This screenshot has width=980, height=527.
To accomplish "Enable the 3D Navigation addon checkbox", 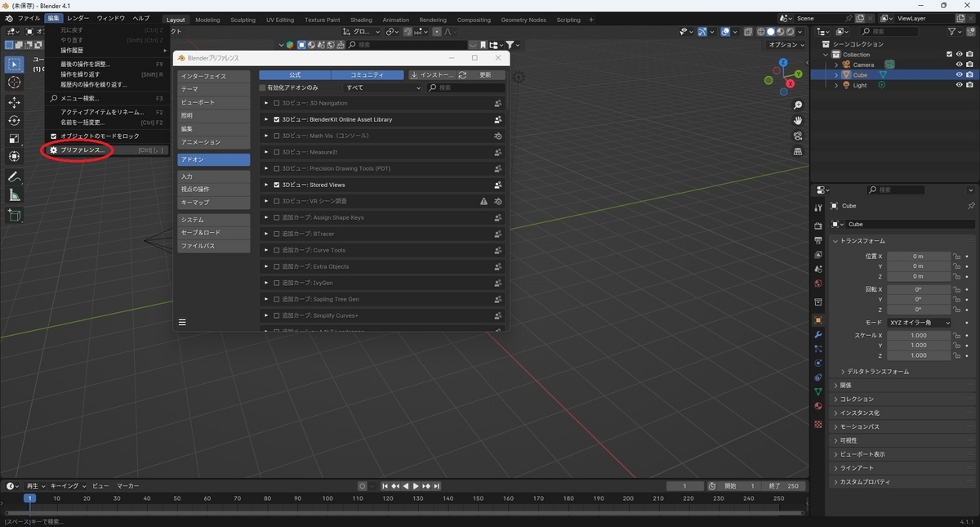I will coord(277,103).
